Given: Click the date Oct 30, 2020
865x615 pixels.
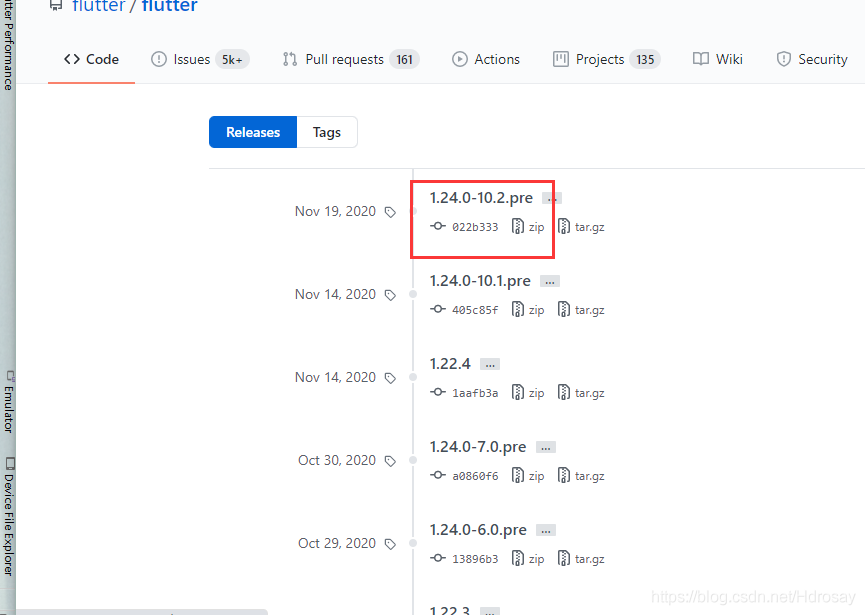Looking at the screenshot, I should click(337, 460).
